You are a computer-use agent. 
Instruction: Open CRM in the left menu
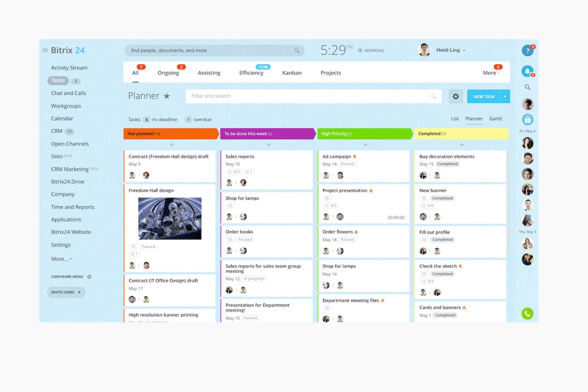[x=56, y=131]
